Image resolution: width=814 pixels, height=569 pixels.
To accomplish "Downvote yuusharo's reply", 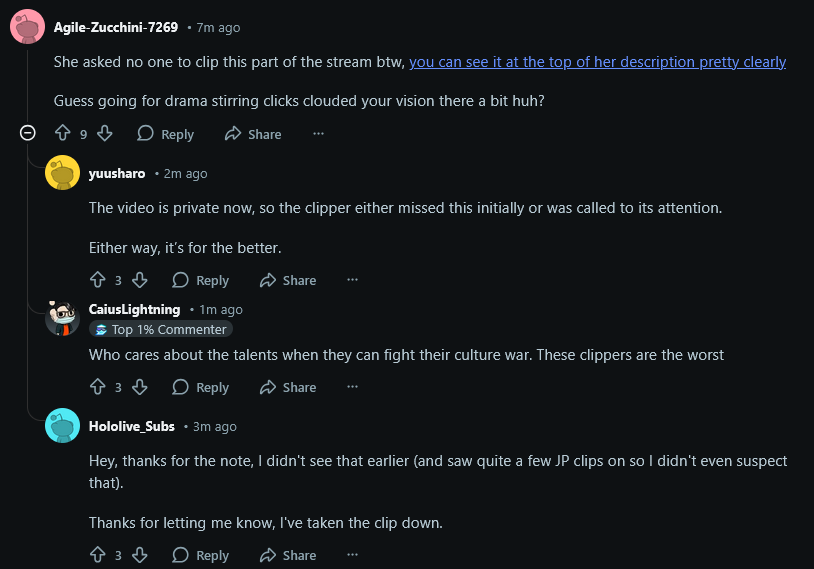I will click(x=140, y=280).
